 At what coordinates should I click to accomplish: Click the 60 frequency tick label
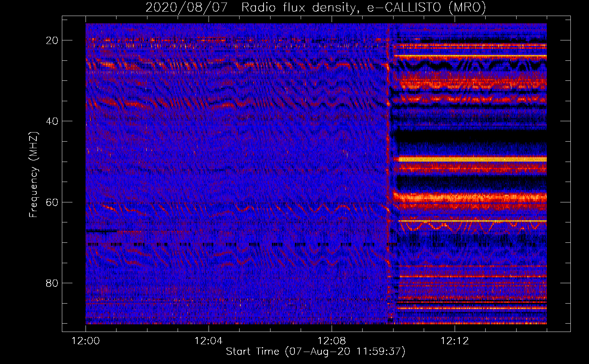point(52,202)
